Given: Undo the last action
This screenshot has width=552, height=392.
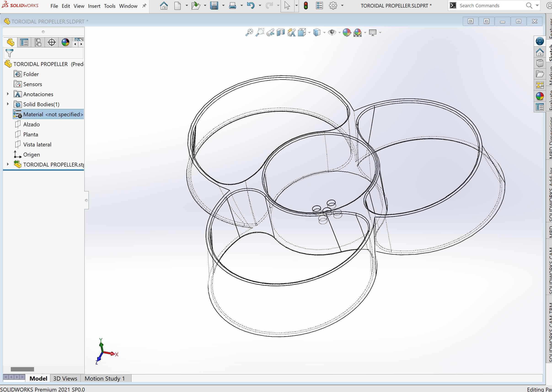Looking at the screenshot, I should coord(251,5).
